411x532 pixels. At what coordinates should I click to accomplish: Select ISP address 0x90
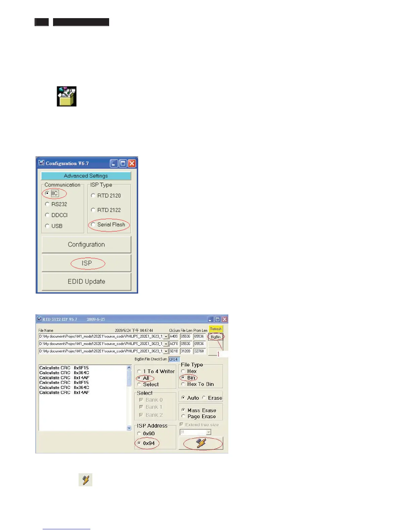coord(146,434)
